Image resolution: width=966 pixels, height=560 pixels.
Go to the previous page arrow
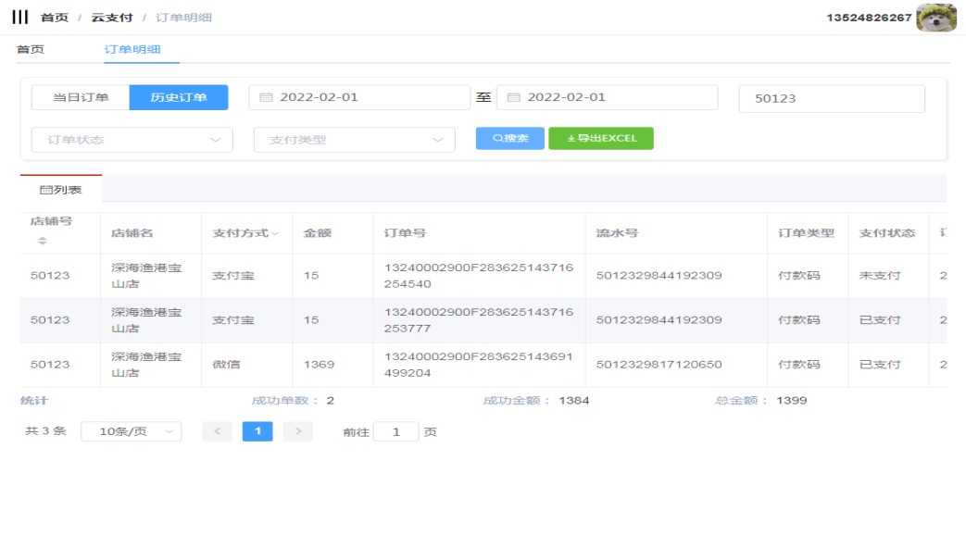tap(217, 431)
